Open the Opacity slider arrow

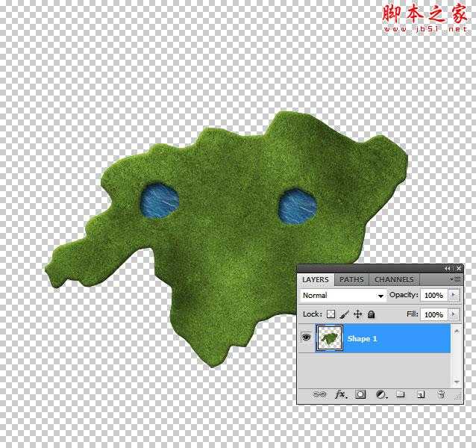point(454,296)
